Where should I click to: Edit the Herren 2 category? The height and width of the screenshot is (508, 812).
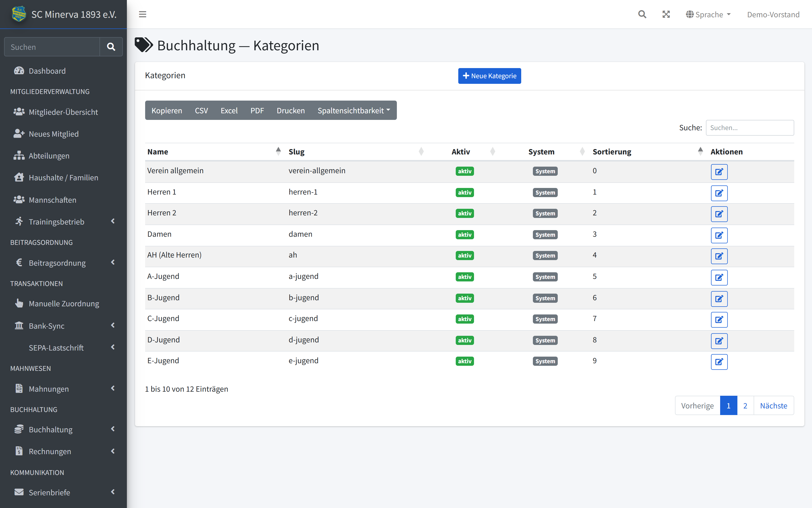[719, 214]
